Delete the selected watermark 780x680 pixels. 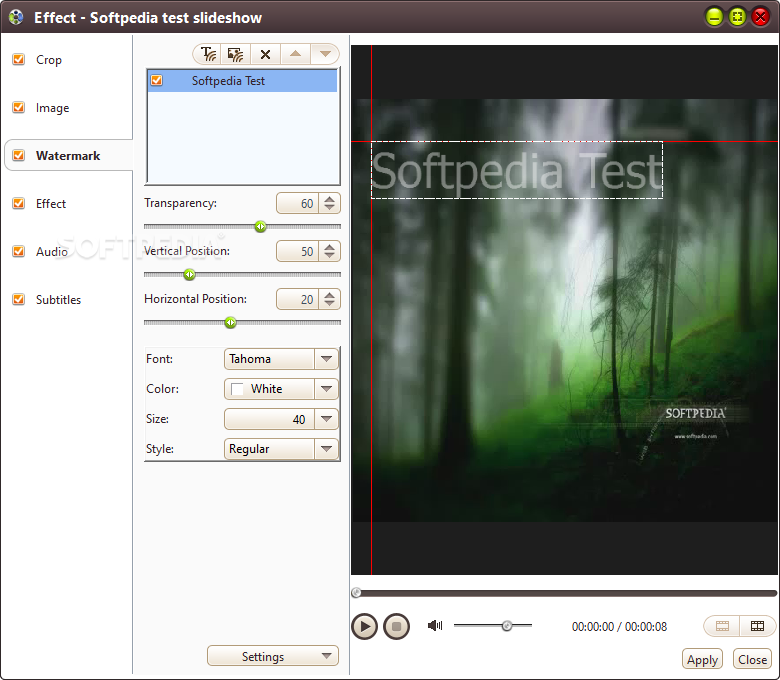point(265,54)
